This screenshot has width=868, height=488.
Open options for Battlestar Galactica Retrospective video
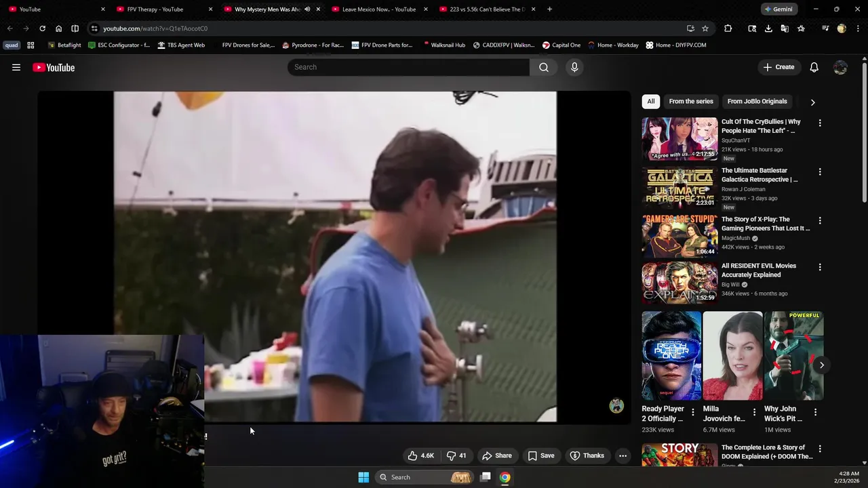pos(819,171)
